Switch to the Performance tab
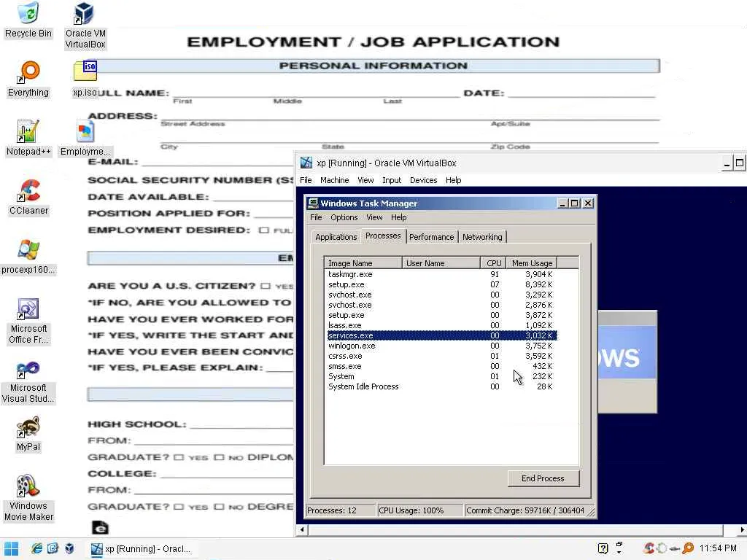This screenshot has height=560, width=747. (432, 237)
